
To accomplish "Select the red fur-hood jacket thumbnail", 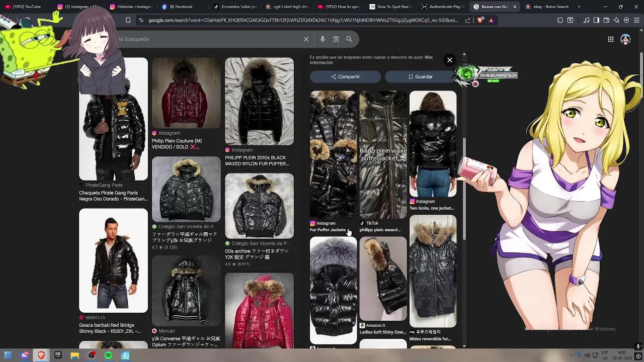I will click(x=186, y=93).
